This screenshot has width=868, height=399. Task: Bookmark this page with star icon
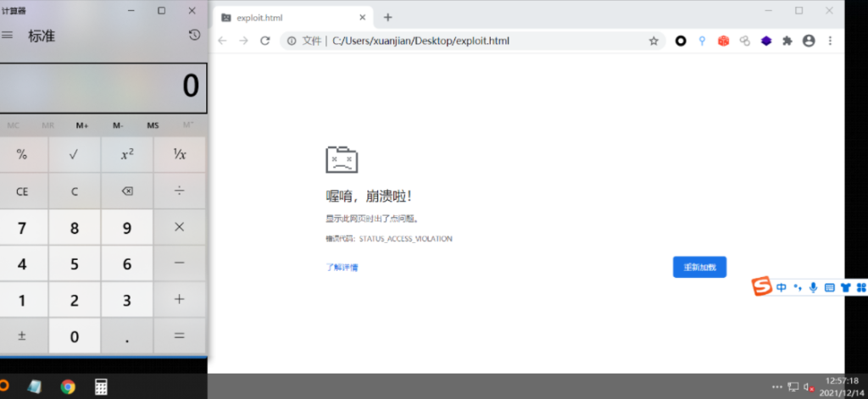pyautogui.click(x=654, y=41)
